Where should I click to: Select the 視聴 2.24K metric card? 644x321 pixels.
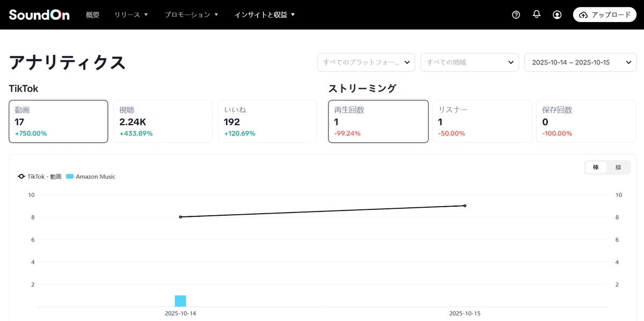(163, 121)
